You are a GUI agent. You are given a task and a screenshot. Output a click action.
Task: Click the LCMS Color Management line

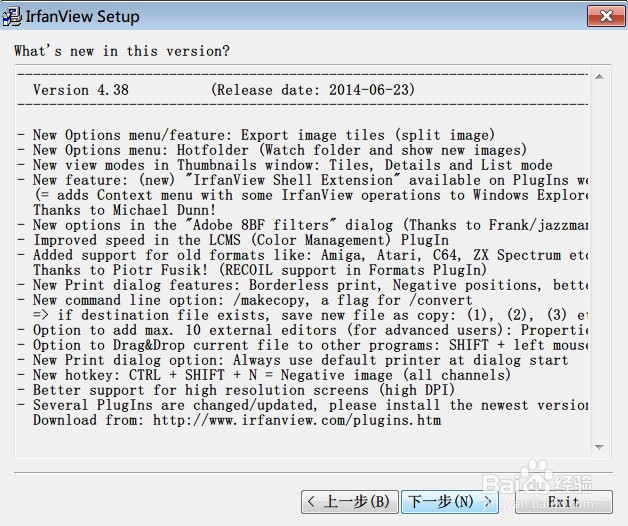coord(233,240)
